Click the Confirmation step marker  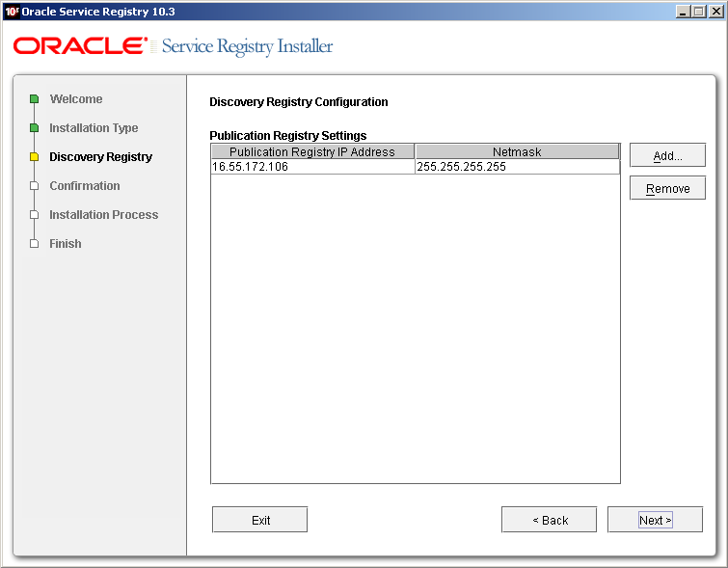tap(34, 186)
